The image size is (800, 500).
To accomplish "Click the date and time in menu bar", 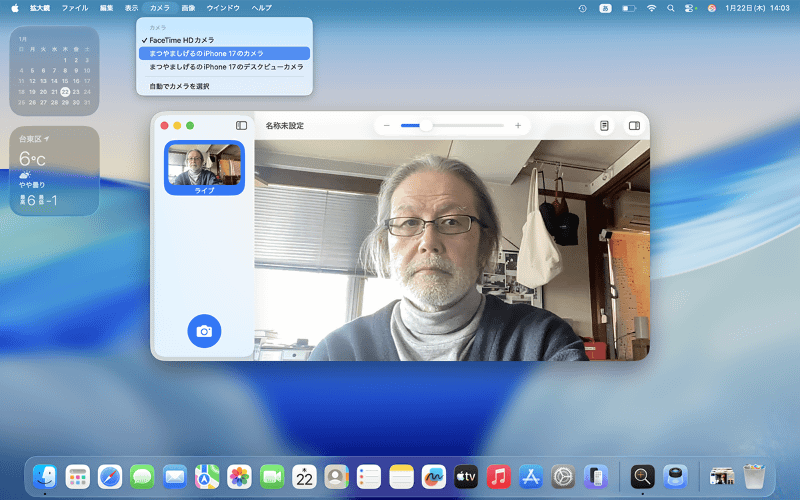I will (x=757, y=8).
